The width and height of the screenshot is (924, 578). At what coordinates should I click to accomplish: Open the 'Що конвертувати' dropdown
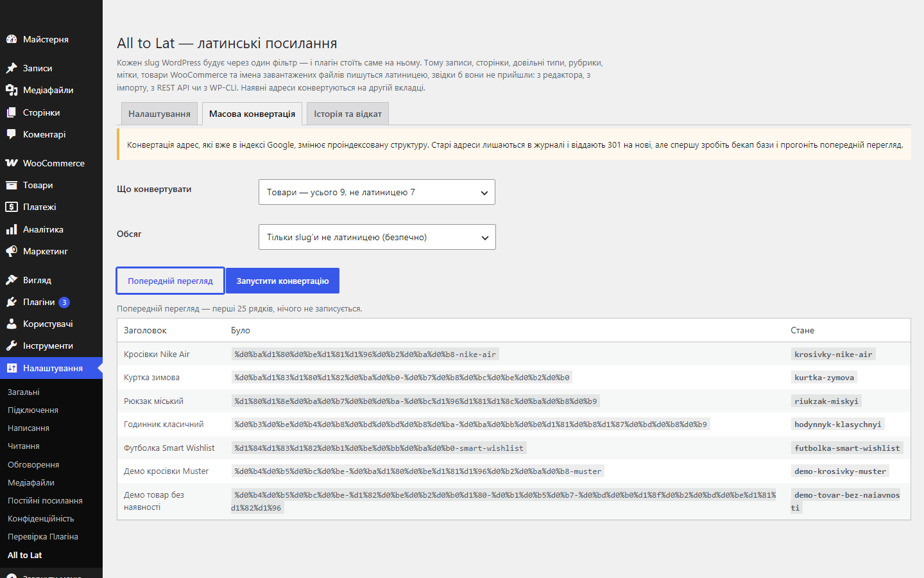click(x=377, y=192)
